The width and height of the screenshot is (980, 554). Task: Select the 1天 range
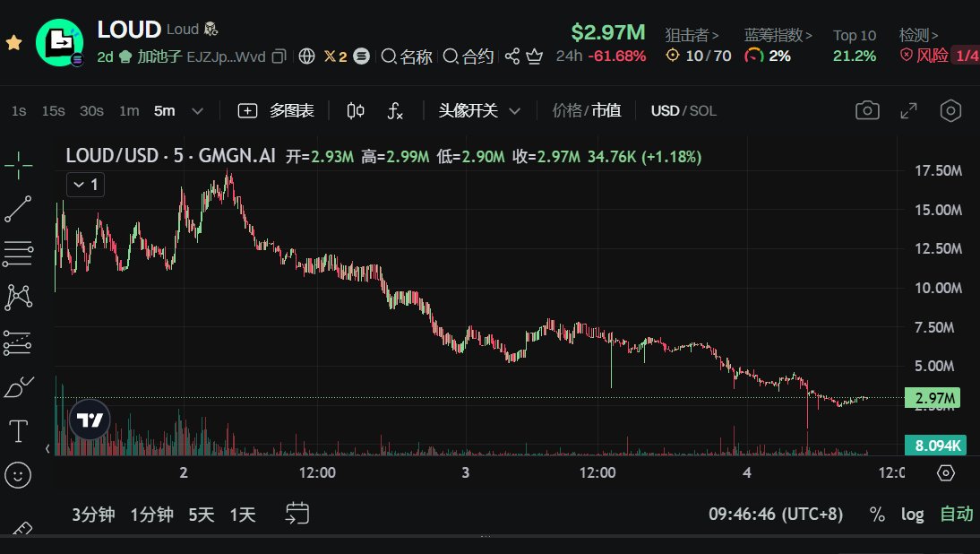243,515
